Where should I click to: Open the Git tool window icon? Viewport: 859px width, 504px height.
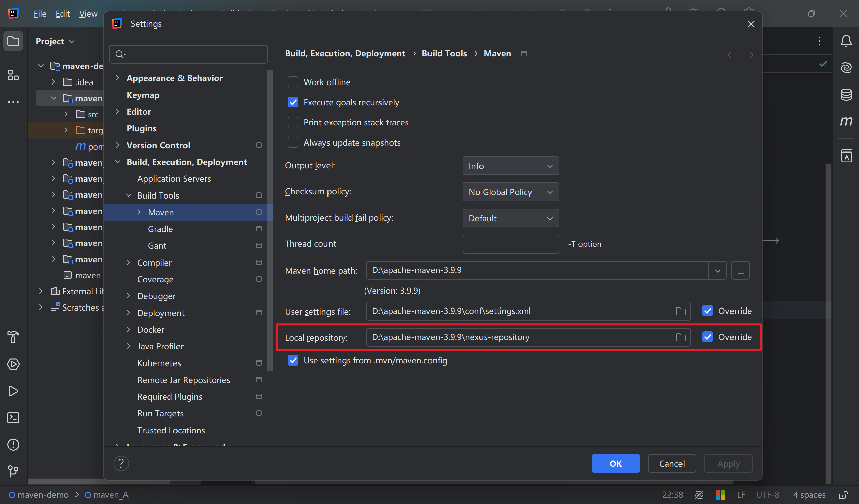pyautogui.click(x=13, y=471)
